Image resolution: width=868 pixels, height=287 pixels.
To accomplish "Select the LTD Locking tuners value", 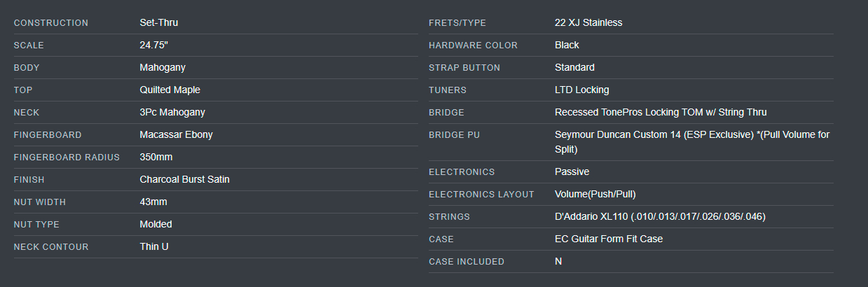I will click(582, 90).
